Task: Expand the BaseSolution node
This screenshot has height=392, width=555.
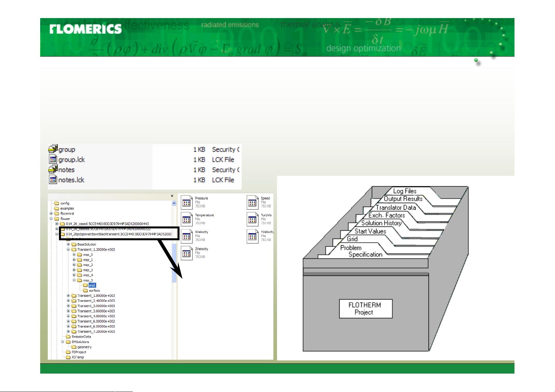Action: [x=68, y=244]
